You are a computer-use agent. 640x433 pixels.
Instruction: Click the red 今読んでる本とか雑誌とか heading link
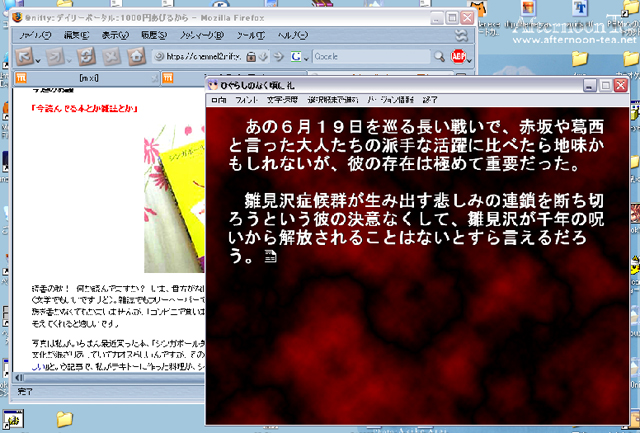click(x=83, y=108)
